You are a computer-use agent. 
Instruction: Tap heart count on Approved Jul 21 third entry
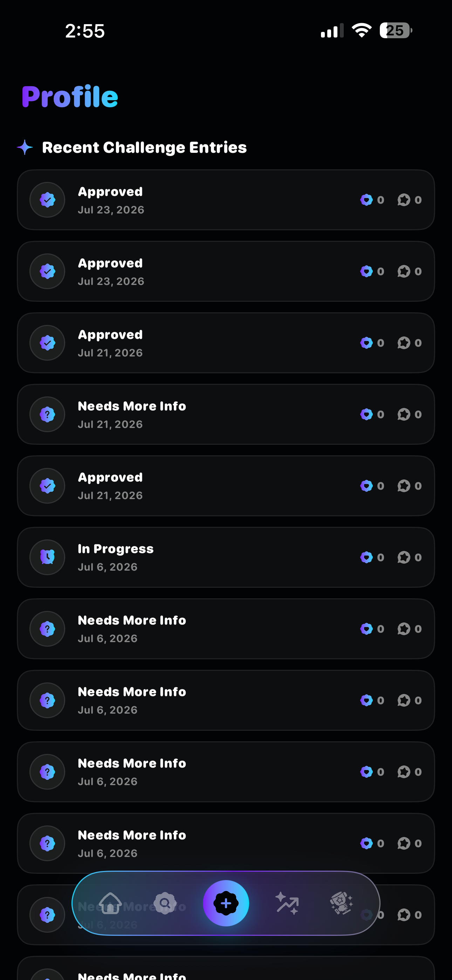(372, 343)
